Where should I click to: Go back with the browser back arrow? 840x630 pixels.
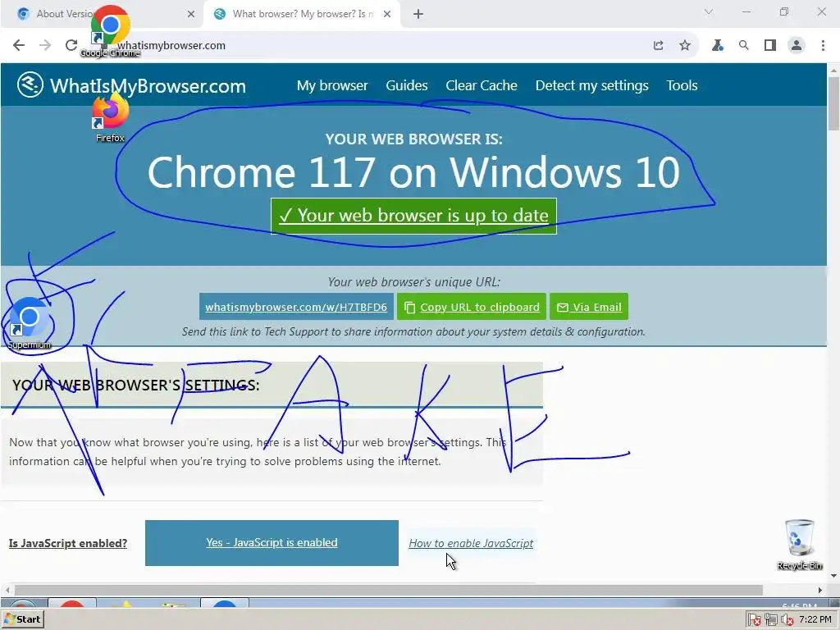(x=19, y=46)
